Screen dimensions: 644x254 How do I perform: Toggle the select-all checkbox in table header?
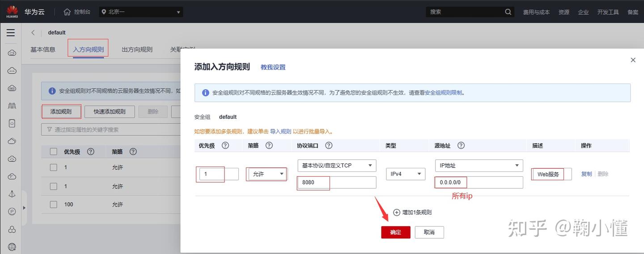[x=54, y=152]
